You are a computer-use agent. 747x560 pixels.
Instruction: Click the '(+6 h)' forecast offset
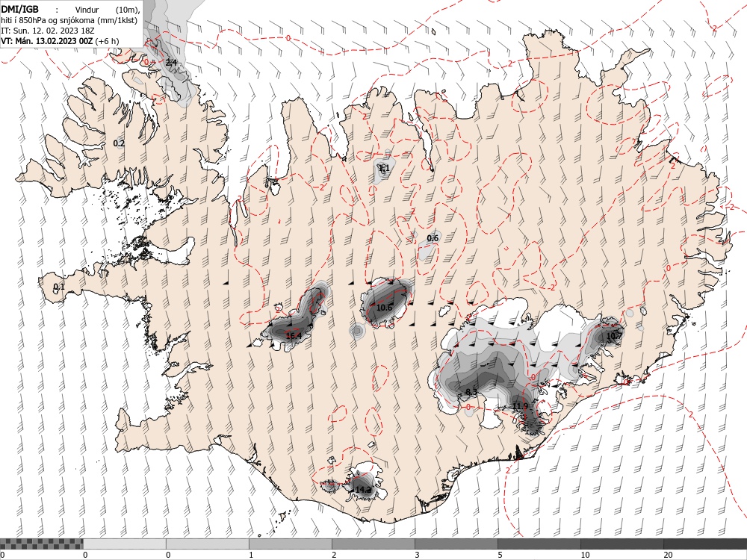point(107,41)
